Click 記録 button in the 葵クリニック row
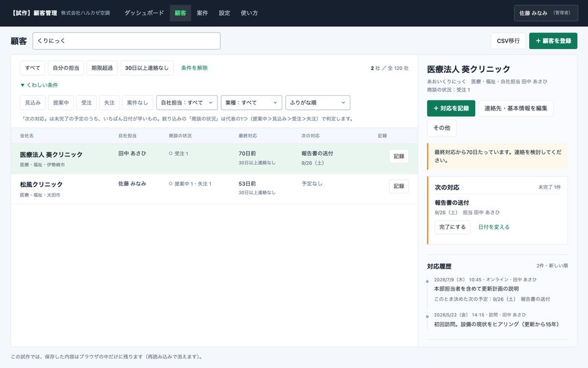This screenshot has width=588, height=368. coord(399,156)
